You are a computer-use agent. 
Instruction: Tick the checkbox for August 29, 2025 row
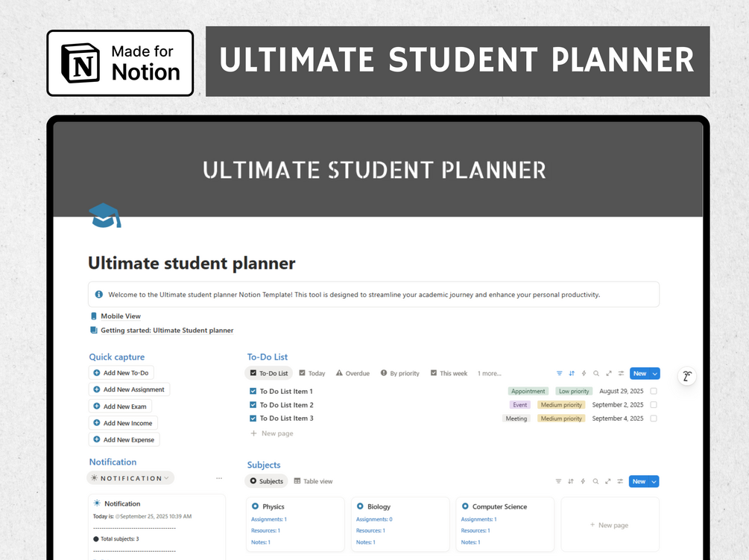(654, 391)
